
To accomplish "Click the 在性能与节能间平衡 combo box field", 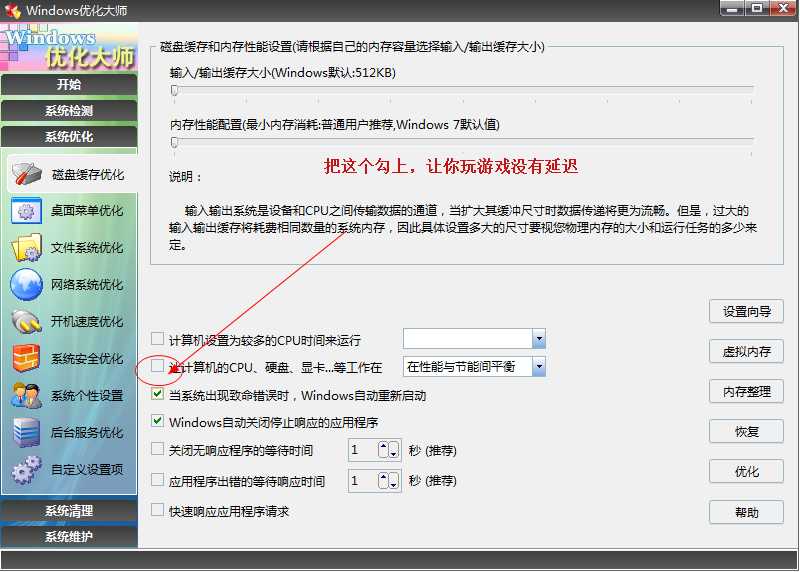I will tap(474, 366).
